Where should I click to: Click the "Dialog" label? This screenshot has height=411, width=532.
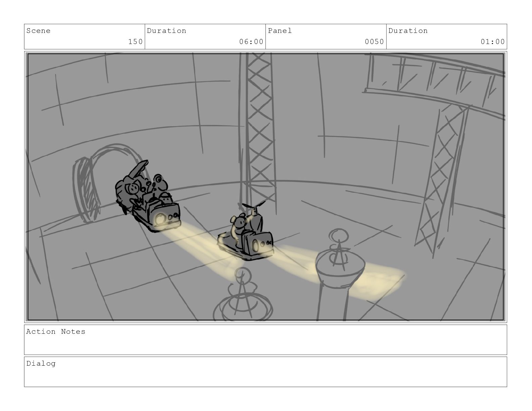click(x=41, y=364)
